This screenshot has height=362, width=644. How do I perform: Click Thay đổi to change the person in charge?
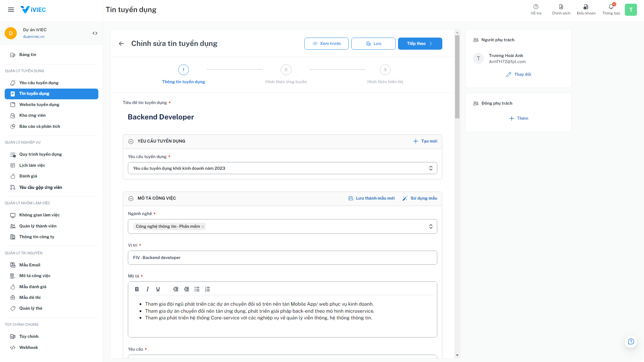pos(518,74)
